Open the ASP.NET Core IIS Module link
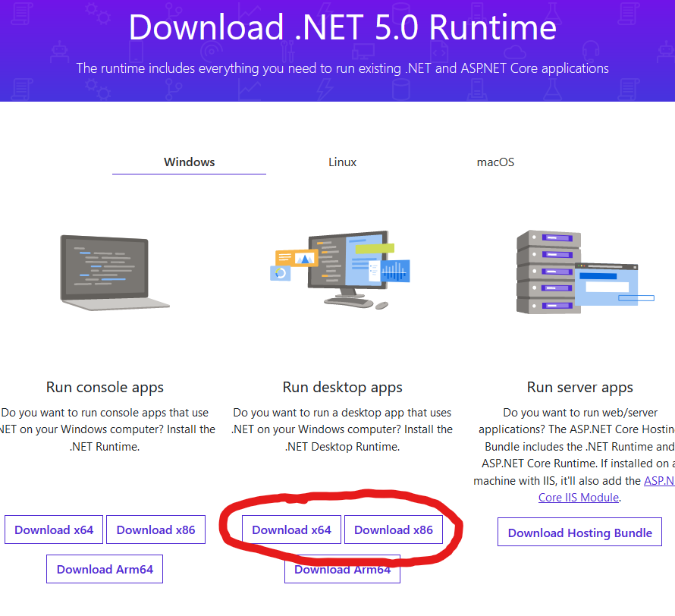Image resolution: width=675 pixels, height=616 pixels. (579, 497)
